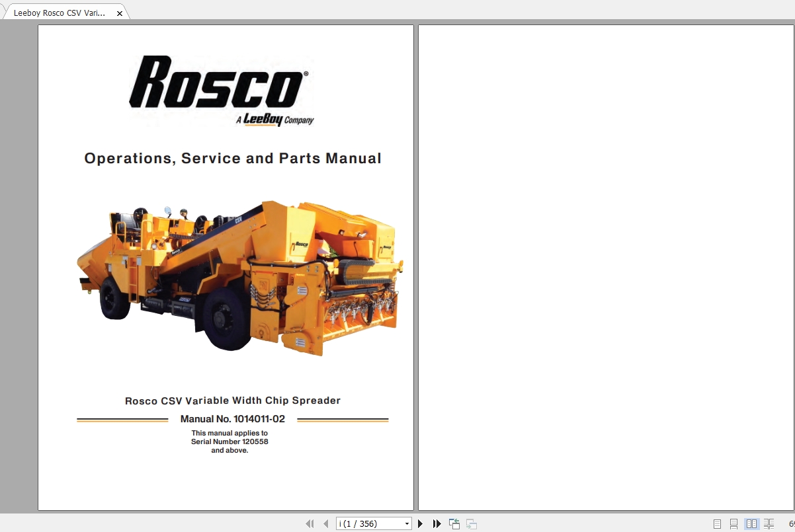Screen dimensions: 795x532
Task: Click the blank right-hand page
Action: pyautogui.click(x=605, y=268)
